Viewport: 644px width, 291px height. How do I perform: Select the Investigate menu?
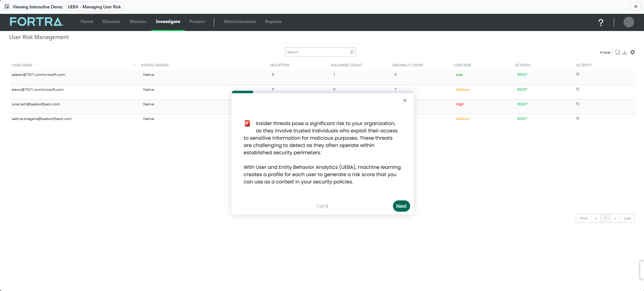coord(168,22)
